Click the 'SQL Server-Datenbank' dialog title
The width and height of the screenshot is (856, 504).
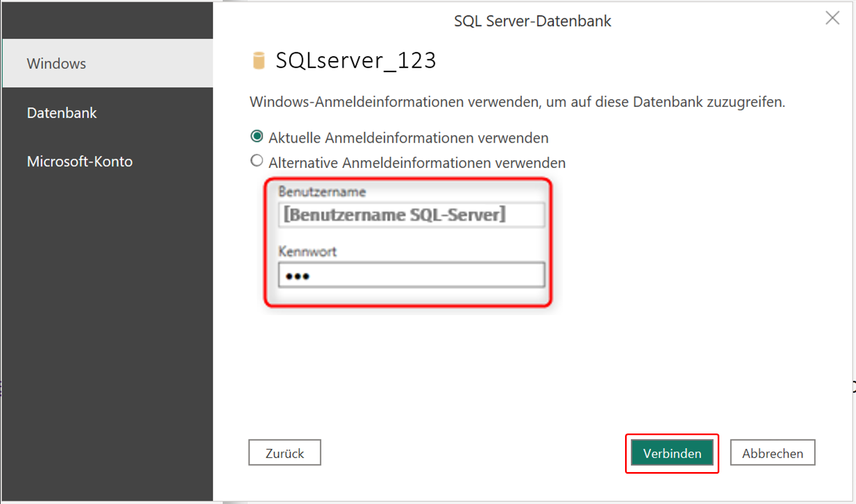click(x=532, y=21)
